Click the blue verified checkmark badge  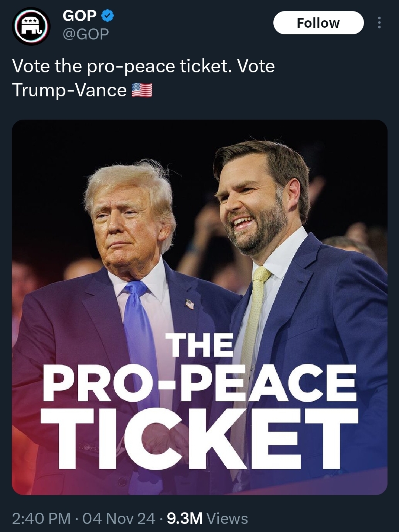pos(107,16)
